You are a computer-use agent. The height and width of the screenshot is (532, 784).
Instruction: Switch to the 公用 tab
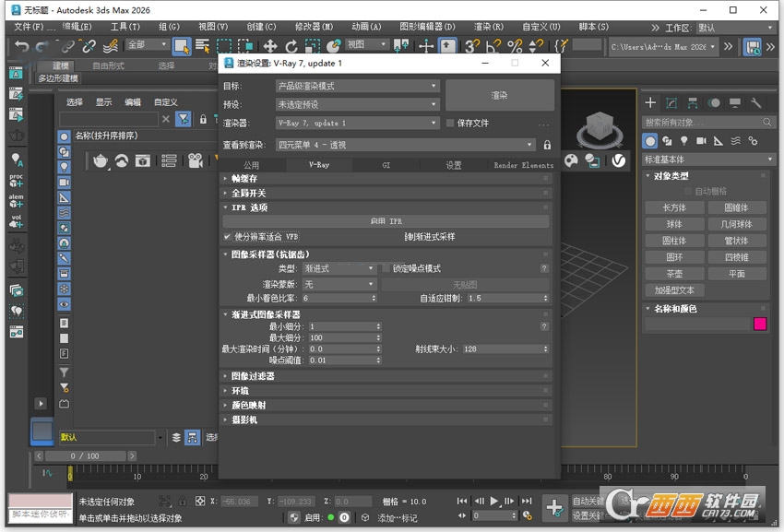(x=252, y=165)
